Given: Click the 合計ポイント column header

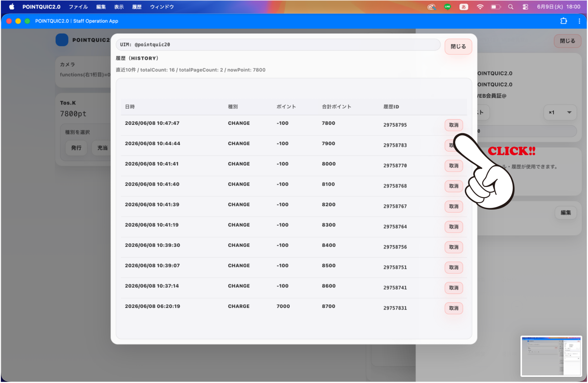Looking at the screenshot, I should pos(337,107).
